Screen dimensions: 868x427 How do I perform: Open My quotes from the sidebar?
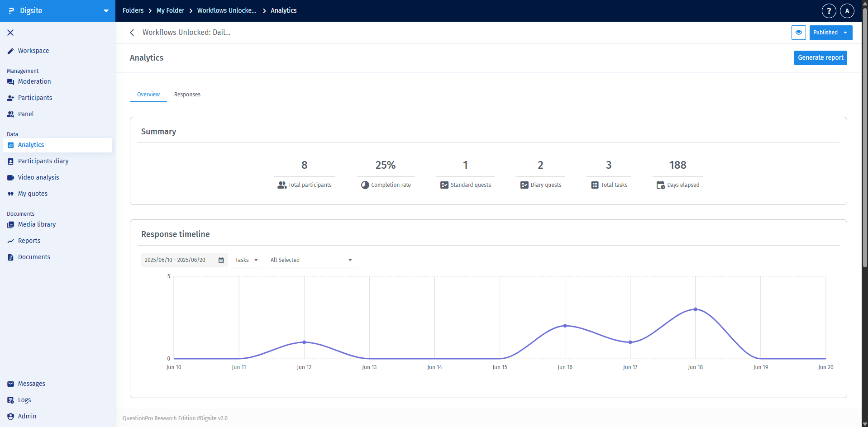tap(33, 194)
